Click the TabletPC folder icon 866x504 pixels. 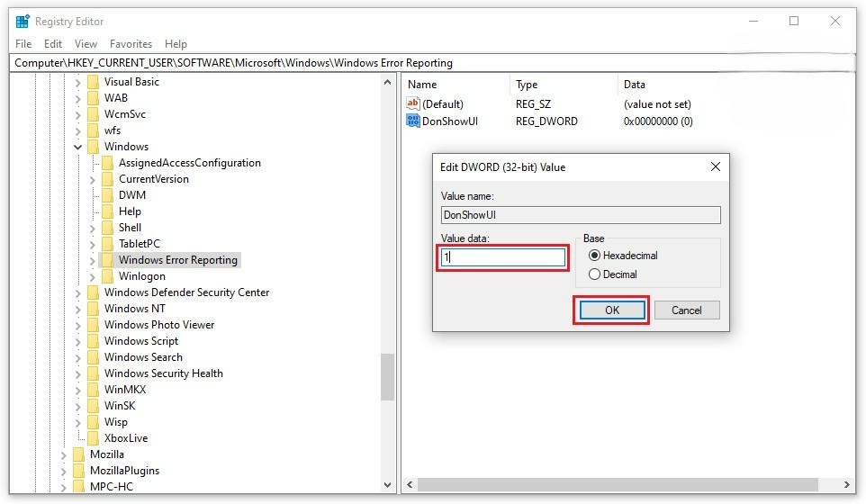click(107, 244)
